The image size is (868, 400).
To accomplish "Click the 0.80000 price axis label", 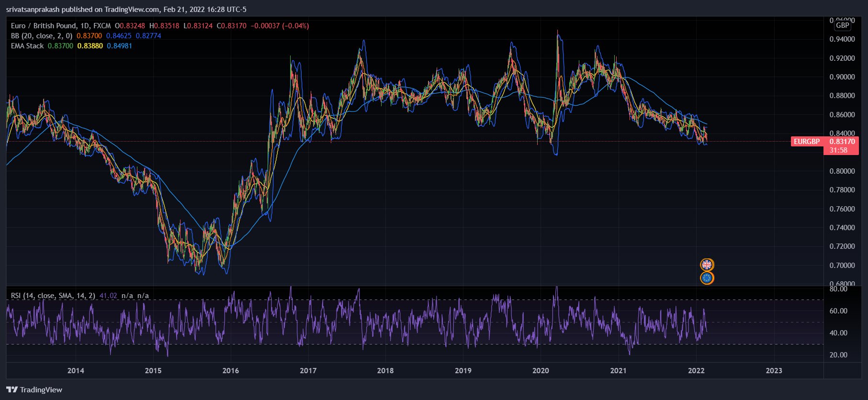I will [842, 171].
